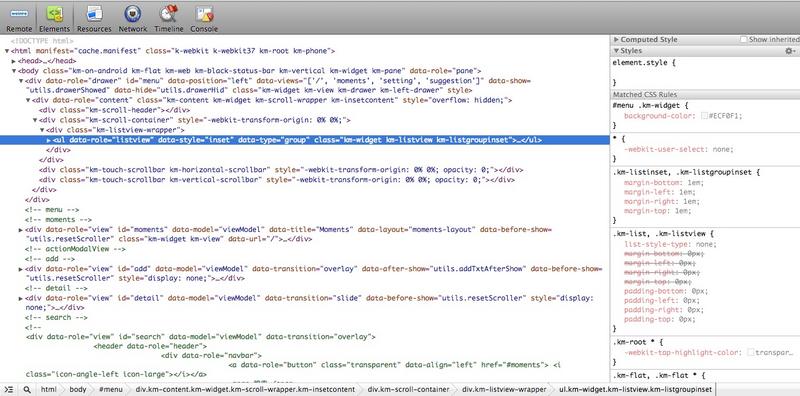Screen dimensions: 800x396
Task: Collapse the km-content div node
Action: [x=28, y=101]
